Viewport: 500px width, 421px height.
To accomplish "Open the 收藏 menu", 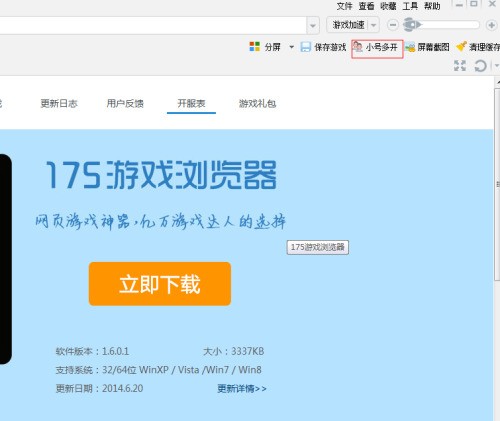I will [x=388, y=6].
